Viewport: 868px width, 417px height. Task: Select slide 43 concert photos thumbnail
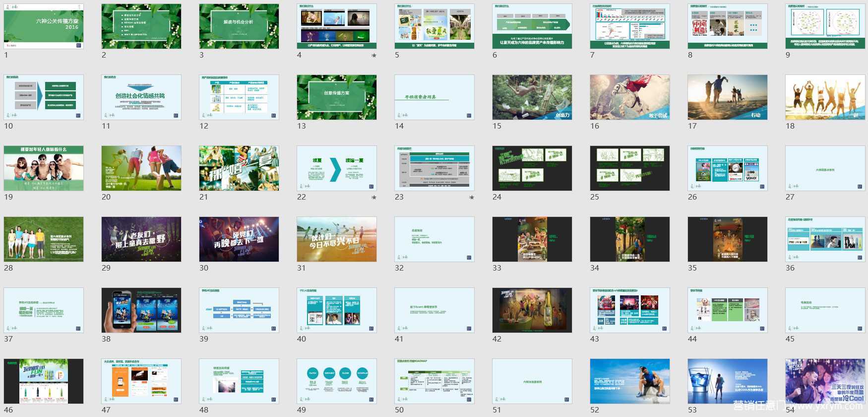click(630, 310)
